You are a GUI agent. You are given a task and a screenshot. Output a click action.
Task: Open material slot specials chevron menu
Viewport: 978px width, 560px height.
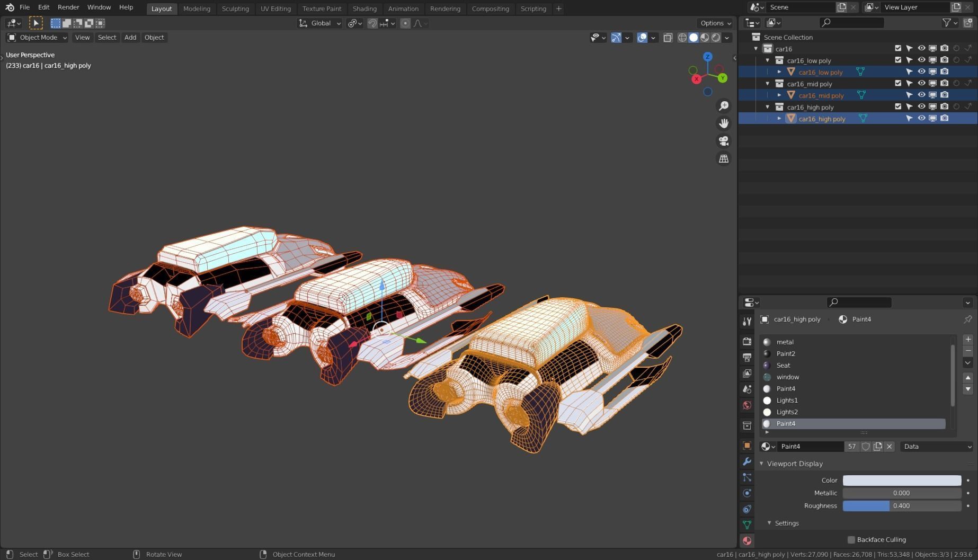pos(968,363)
